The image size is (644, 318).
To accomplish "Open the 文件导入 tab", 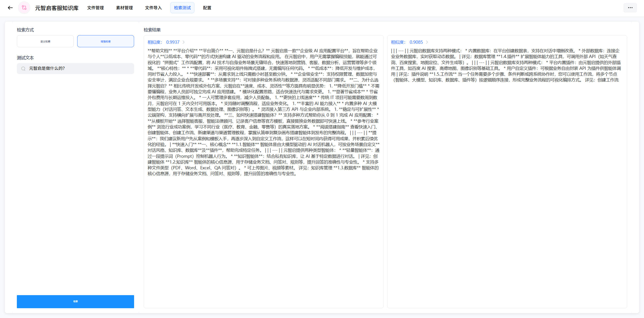I will pos(153,8).
